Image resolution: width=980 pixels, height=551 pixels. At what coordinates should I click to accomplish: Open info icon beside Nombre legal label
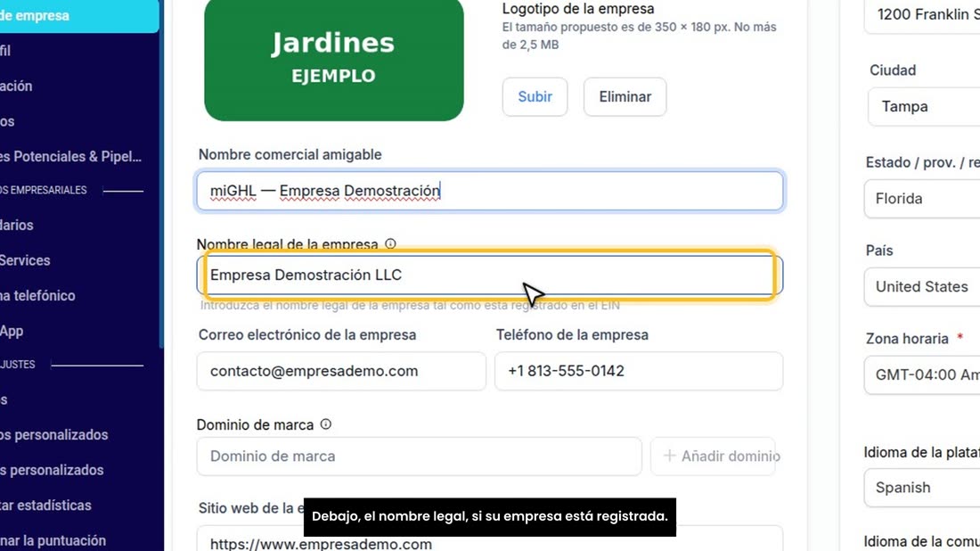[390, 244]
